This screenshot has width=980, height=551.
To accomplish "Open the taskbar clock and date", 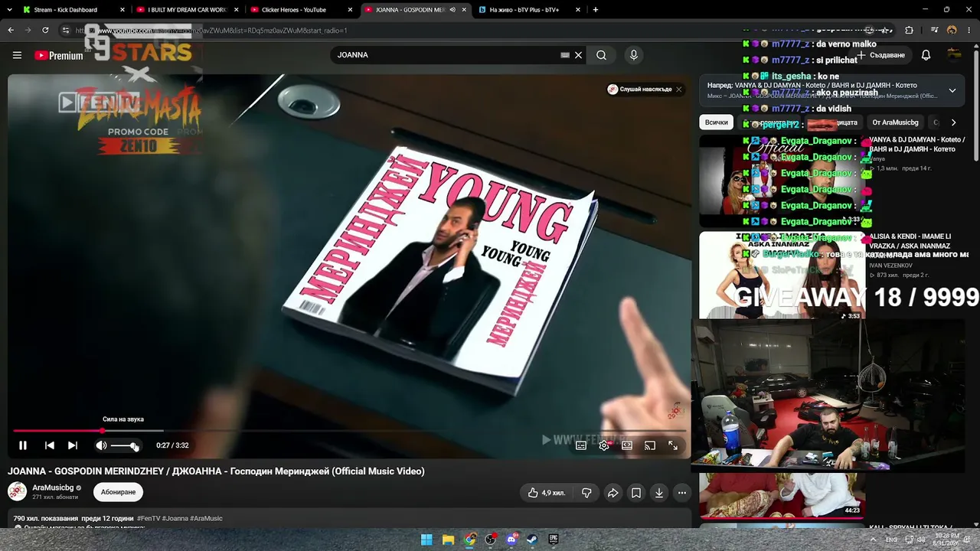I will [946, 540].
